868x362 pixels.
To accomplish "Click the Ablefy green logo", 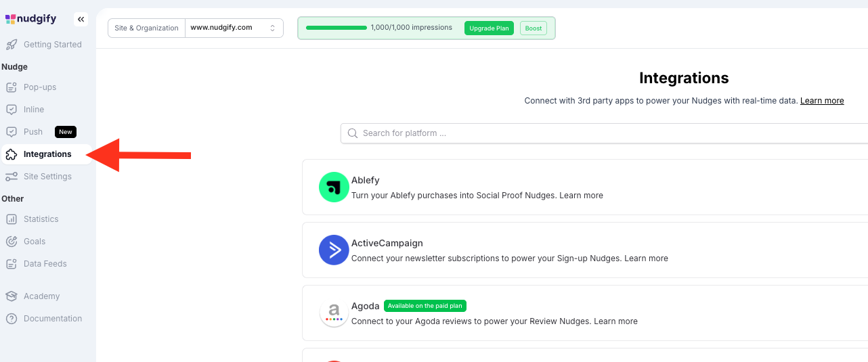I will pos(334,187).
